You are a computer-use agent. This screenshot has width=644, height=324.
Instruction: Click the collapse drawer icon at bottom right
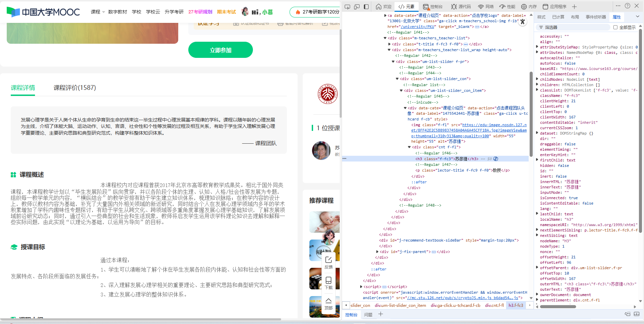point(637,314)
